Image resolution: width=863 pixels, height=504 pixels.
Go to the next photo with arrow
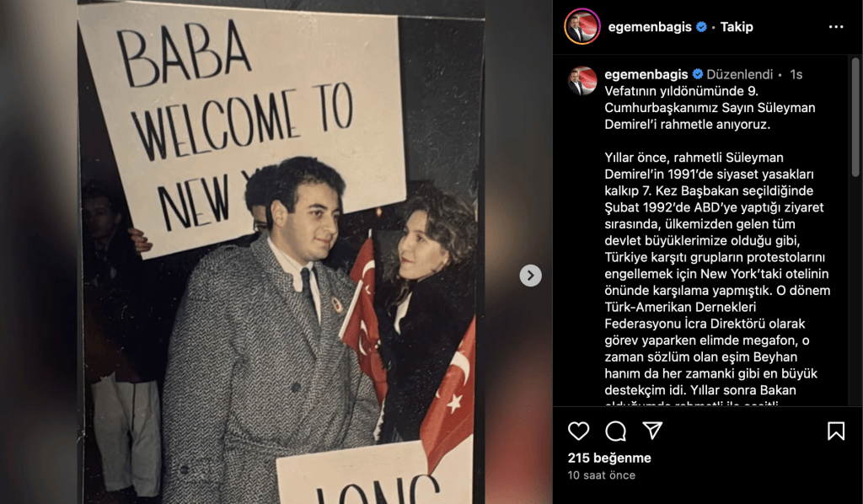pos(531,276)
